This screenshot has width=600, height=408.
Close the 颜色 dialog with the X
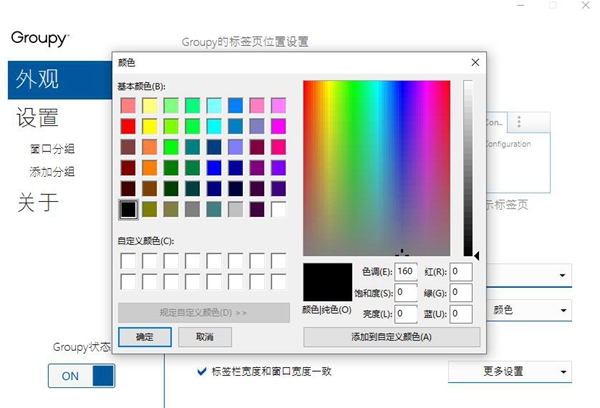pos(475,62)
